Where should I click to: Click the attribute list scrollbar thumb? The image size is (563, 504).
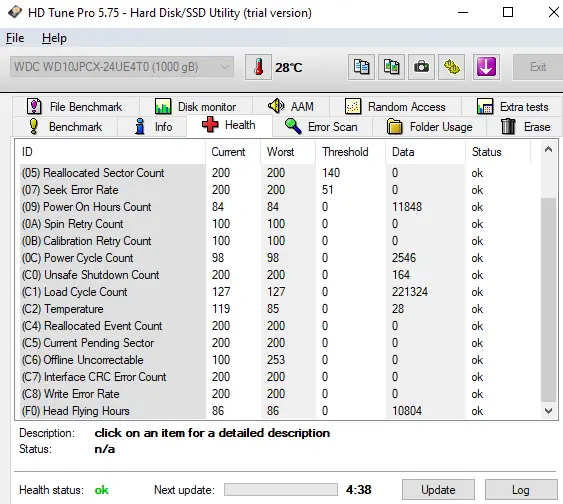pos(548,300)
